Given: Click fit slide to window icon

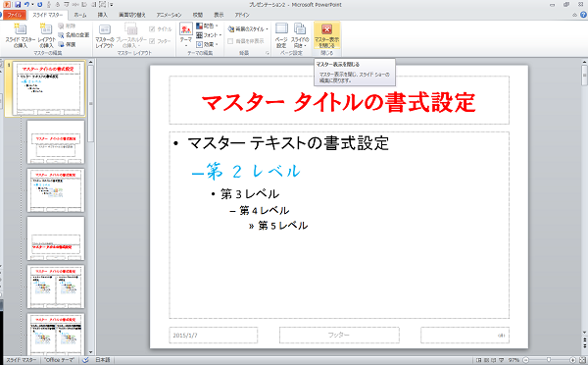Looking at the screenshot, I should [x=582, y=360].
